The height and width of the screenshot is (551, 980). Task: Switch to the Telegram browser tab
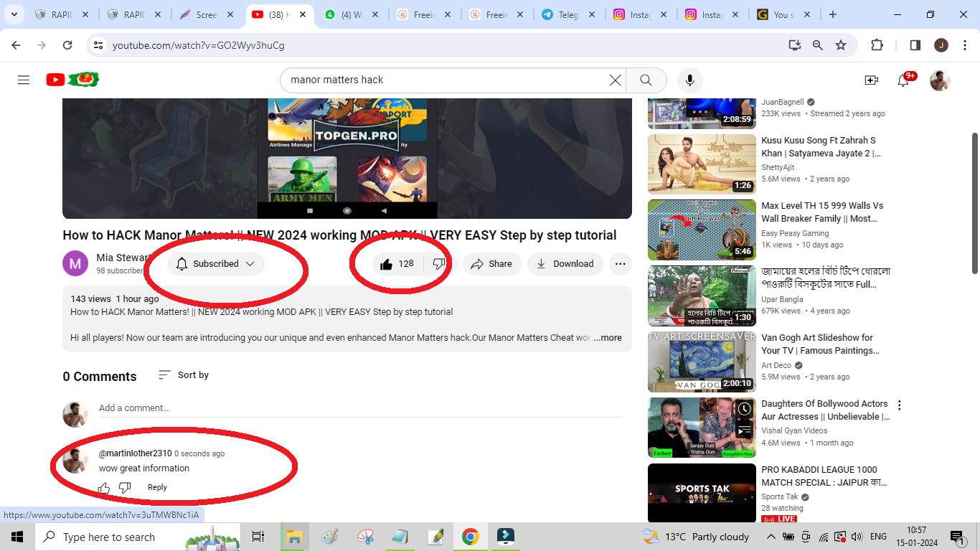pos(569,14)
